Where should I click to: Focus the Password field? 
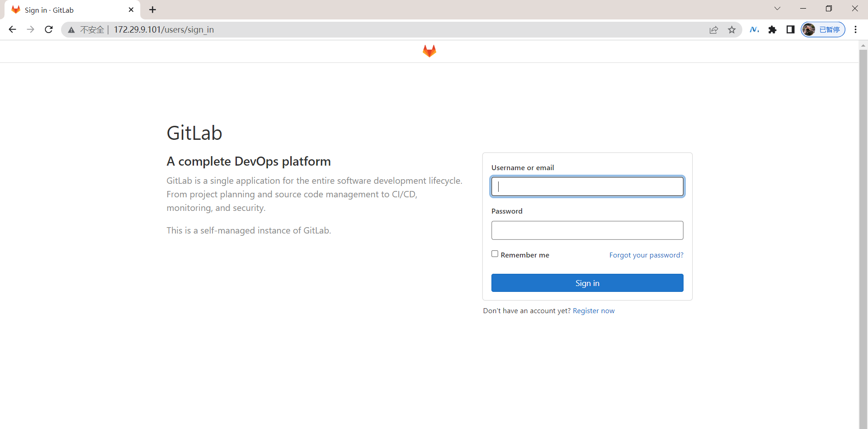pyautogui.click(x=587, y=230)
